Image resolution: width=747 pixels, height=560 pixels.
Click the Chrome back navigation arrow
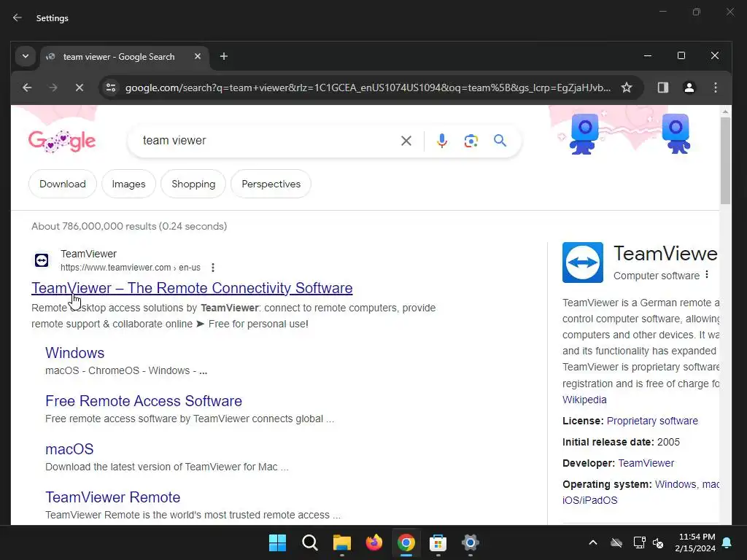[x=27, y=87]
